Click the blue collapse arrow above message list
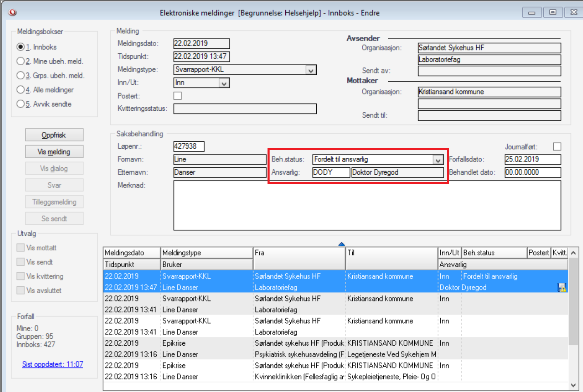Image resolution: width=583 pixels, height=392 pixels. point(342,244)
